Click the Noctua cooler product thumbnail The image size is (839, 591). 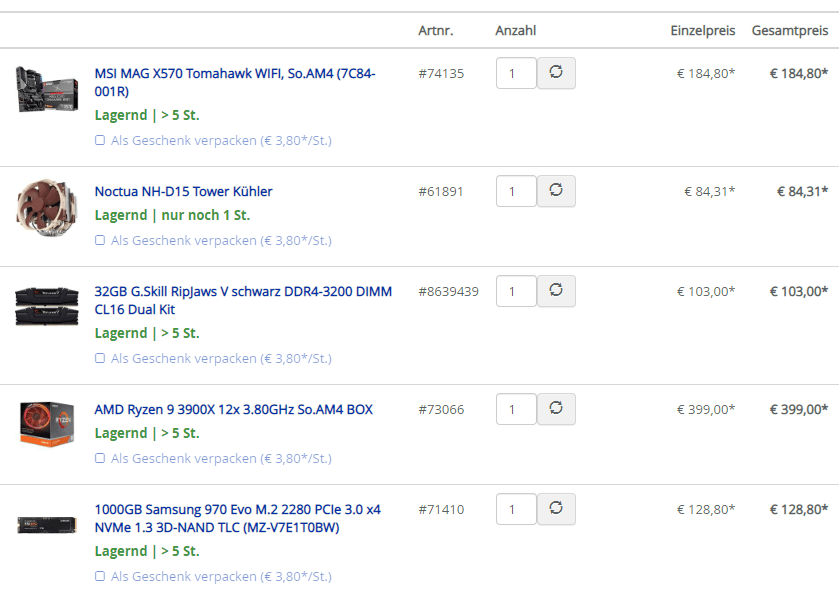[x=47, y=208]
